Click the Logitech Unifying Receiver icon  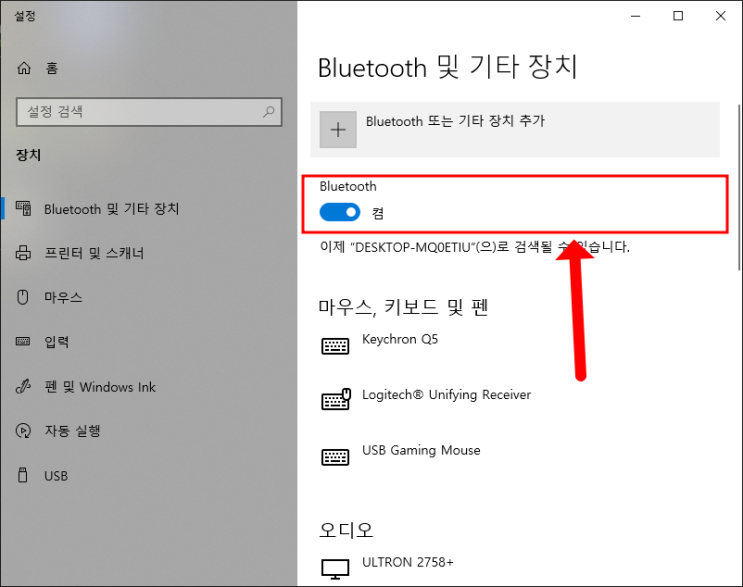point(335,399)
